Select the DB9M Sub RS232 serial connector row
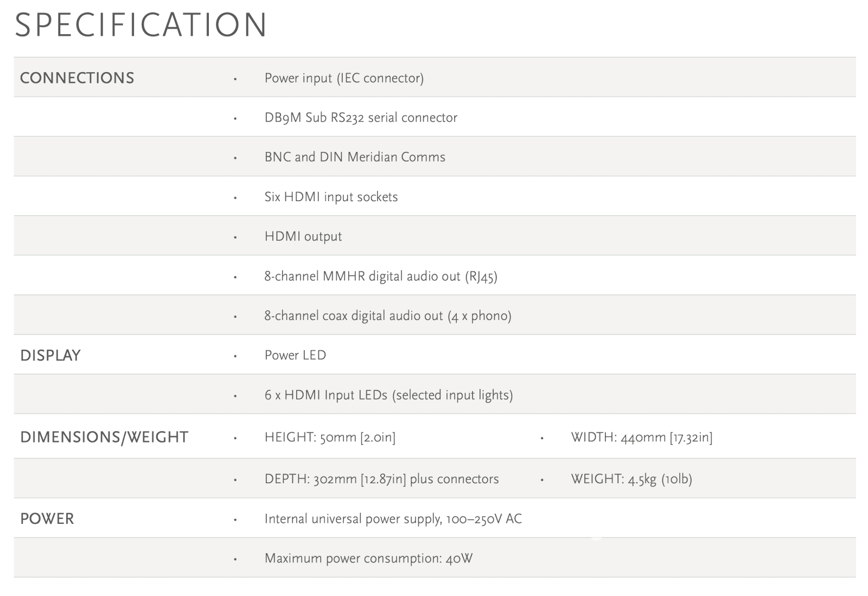868x596 pixels. tap(361, 118)
